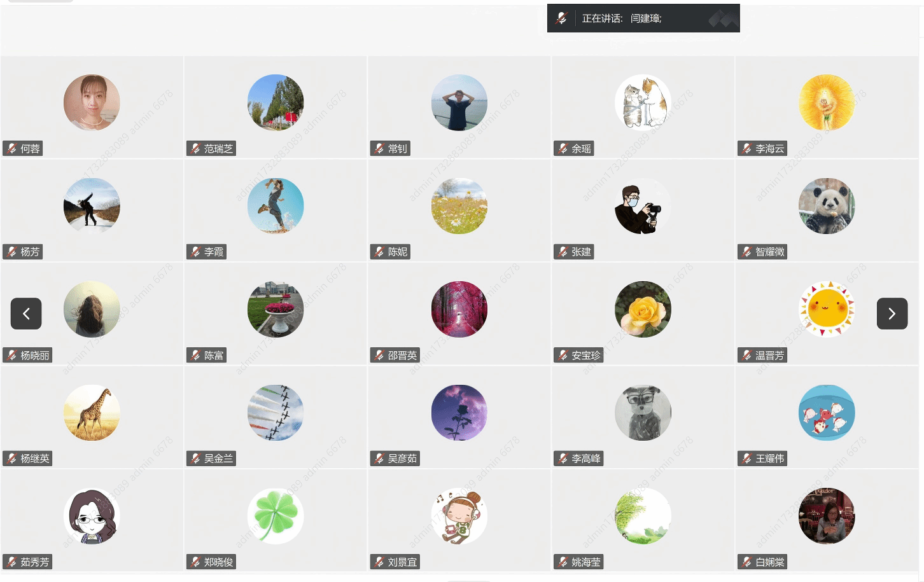Image resolution: width=924 pixels, height=582 pixels.
Task: Click the muted mic icon beside 张建
Action: click(x=563, y=252)
